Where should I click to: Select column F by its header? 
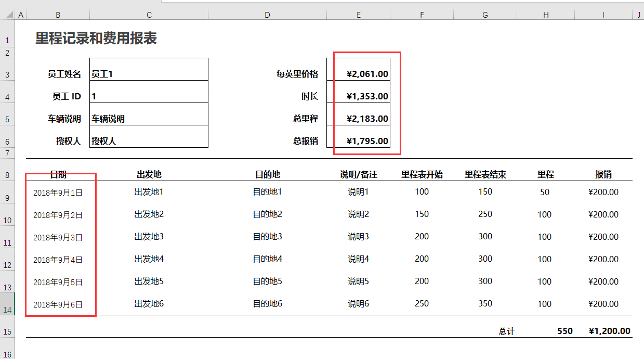pyautogui.click(x=422, y=15)
